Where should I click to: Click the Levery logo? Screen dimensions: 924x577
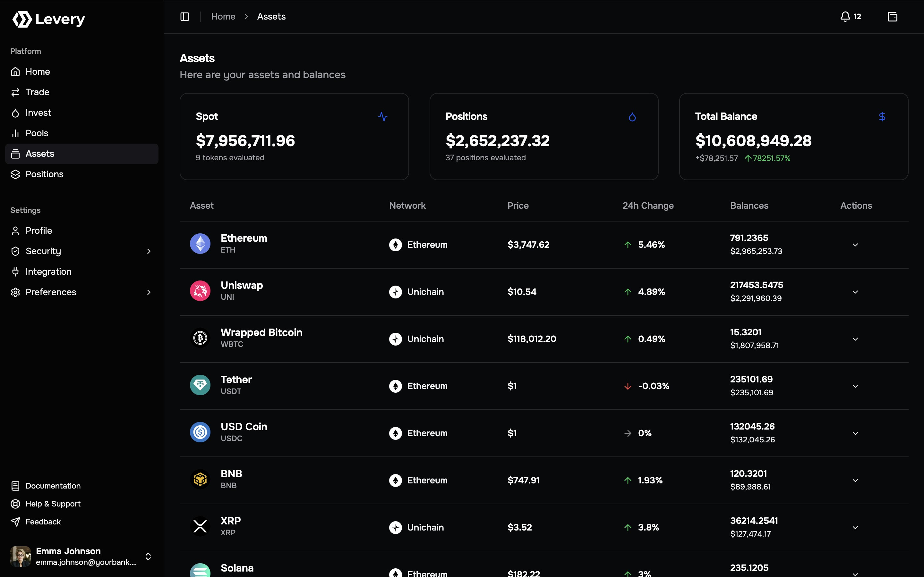[48, 19]
